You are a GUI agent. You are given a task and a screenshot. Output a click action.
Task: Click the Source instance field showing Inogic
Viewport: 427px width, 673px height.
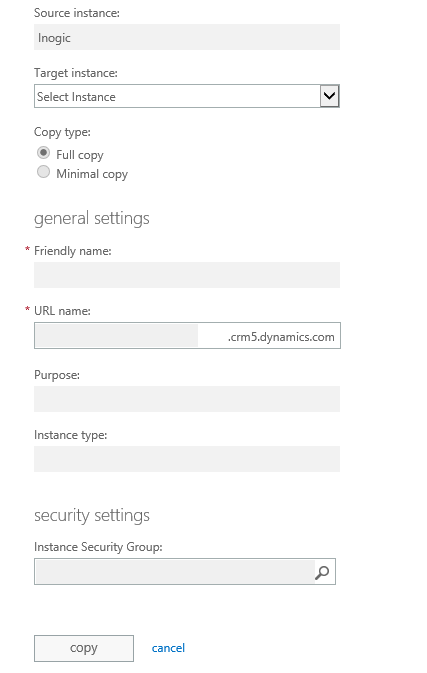coord(187,37)
